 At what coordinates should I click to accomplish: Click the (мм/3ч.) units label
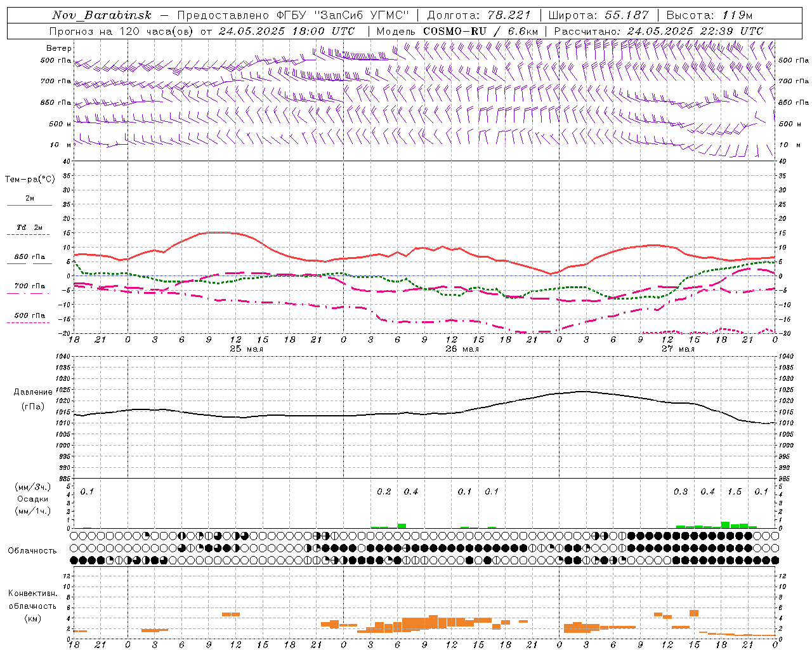[33, 487]
